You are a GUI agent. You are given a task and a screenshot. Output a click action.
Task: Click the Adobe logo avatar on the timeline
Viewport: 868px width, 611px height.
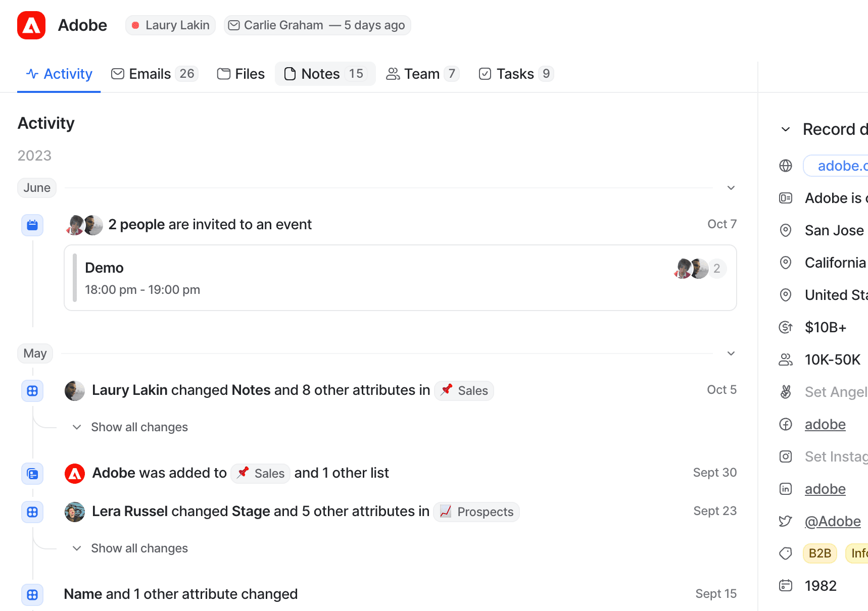click(75, 474)
